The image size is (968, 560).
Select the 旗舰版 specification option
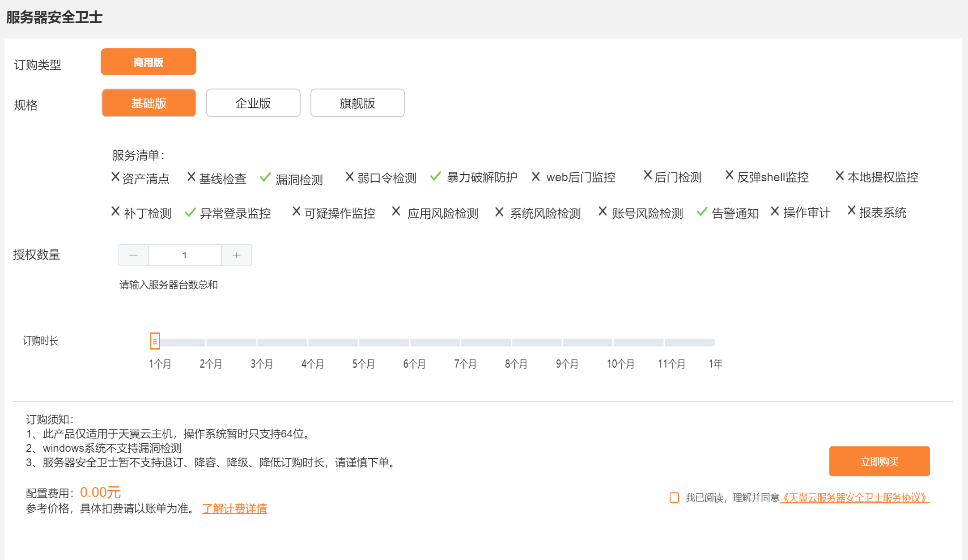pos(357,103)
